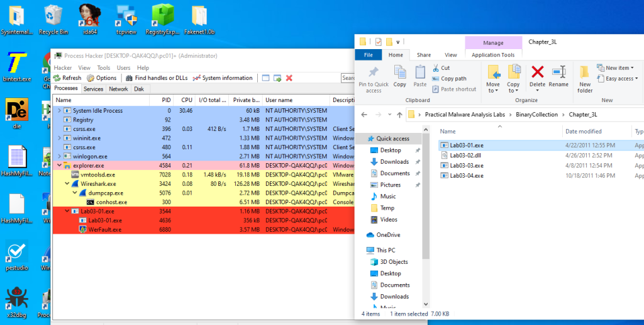
Task: Select the vmtoolsd.exe process row
Action: click(203, 175)
